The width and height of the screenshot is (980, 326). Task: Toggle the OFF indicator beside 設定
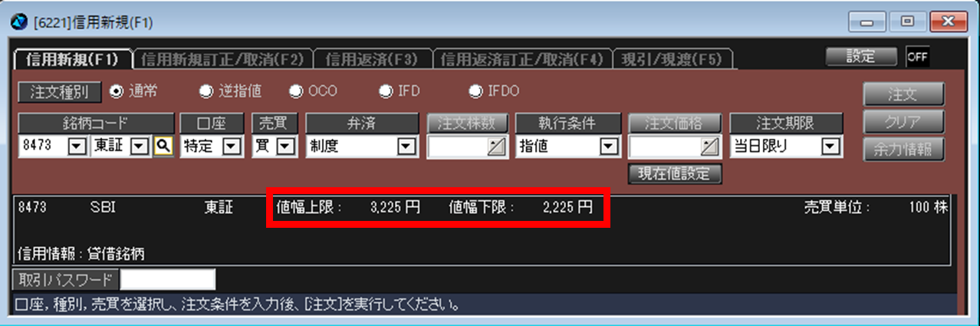point(917,58)
